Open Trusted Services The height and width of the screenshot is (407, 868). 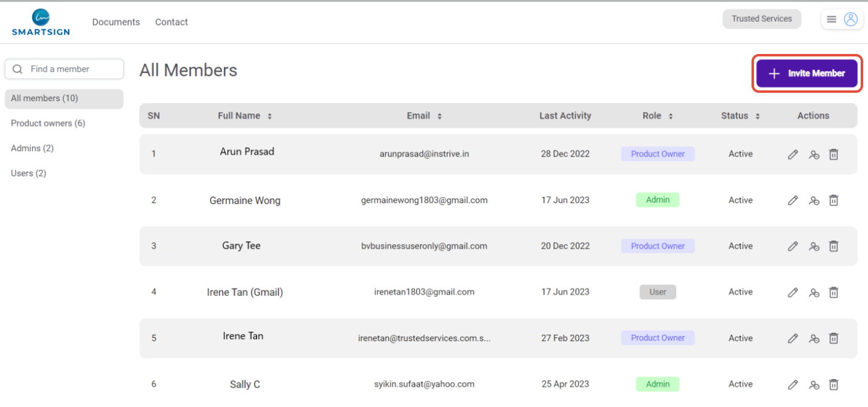pos(762,19)
